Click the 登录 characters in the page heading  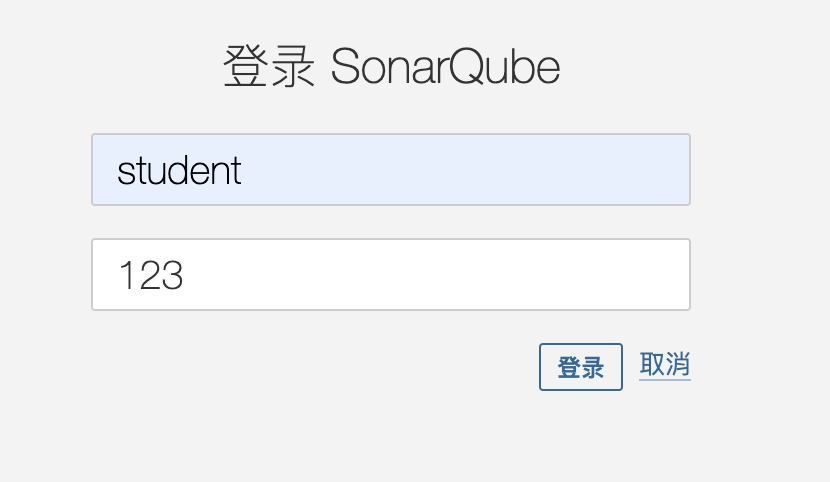269,68
